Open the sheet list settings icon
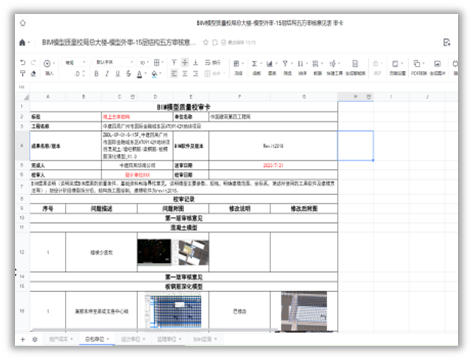 point(35,339)
